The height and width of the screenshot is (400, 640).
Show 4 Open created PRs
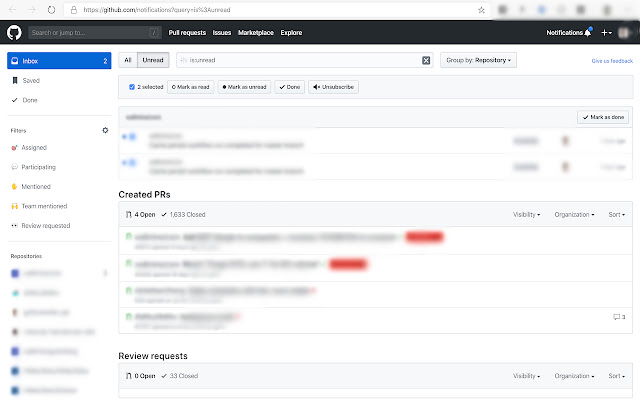(140, 214)
